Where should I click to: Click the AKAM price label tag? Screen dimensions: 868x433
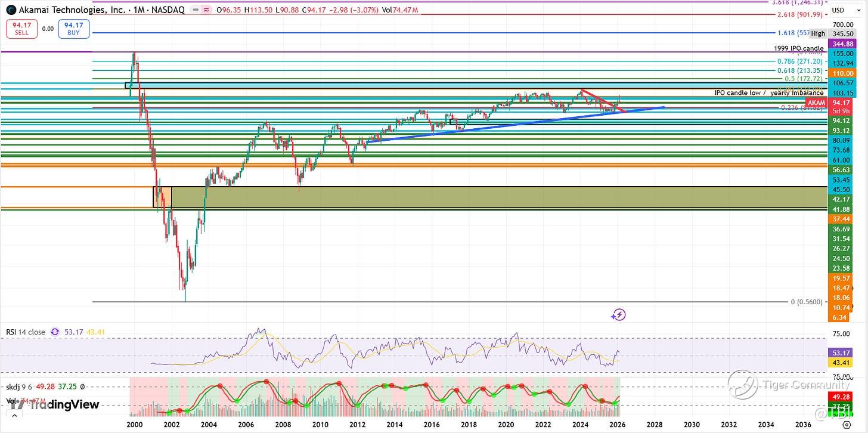816,103
